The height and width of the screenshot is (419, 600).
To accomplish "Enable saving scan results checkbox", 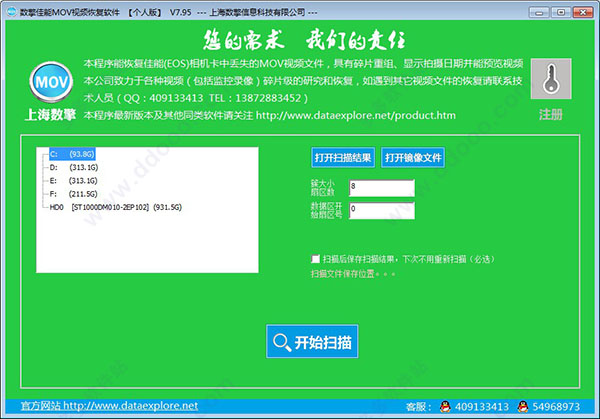I will [x=315, y=259].
